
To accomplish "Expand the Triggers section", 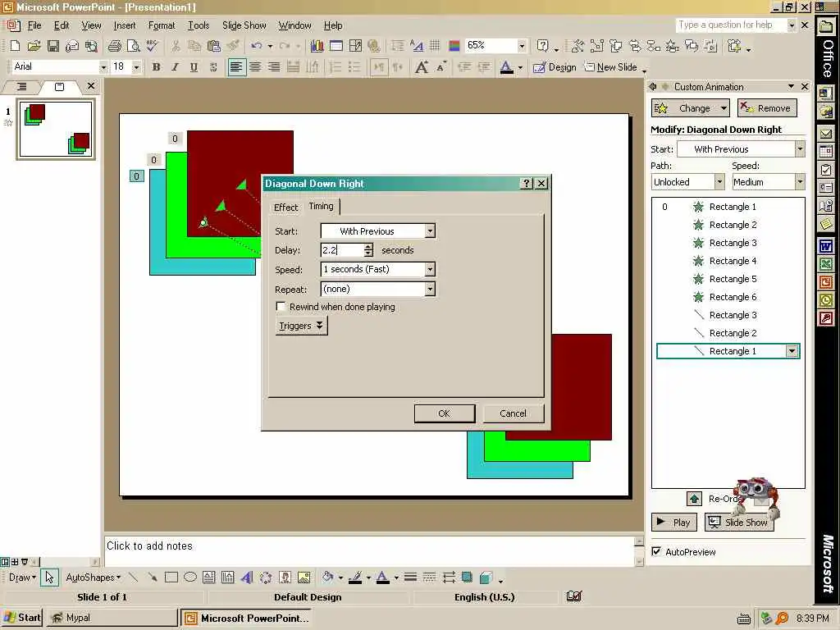I will tap(301, 326).
